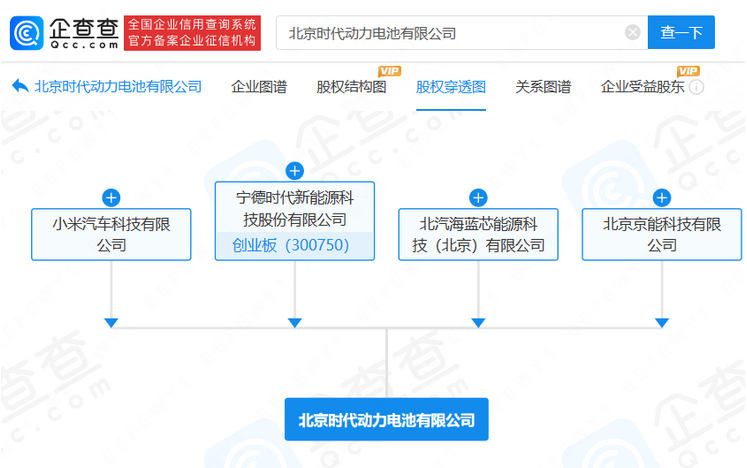Click the blue 北京时代动力电池有限公司 root node
This screenshot has width=747, height=468.
pyautogui.click(x=386, y=419)
